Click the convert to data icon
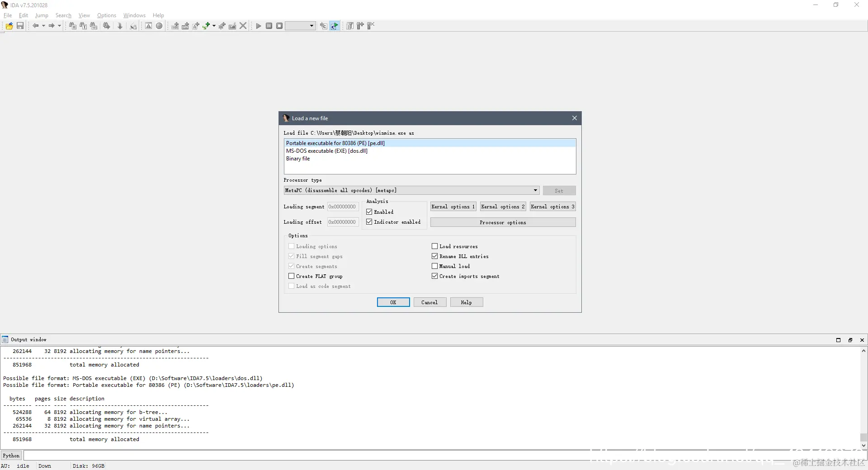Viewport: 868px width, 470px height. (x=185, y=26)
